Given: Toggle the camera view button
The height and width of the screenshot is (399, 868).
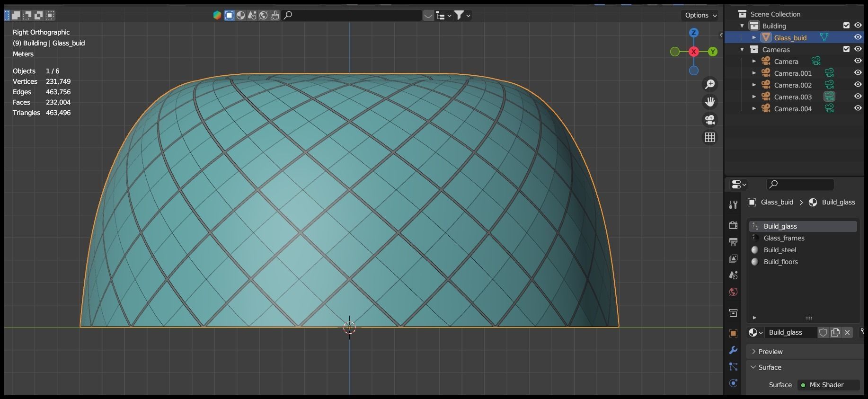Looking at the screenshot, I should point(710,120).
